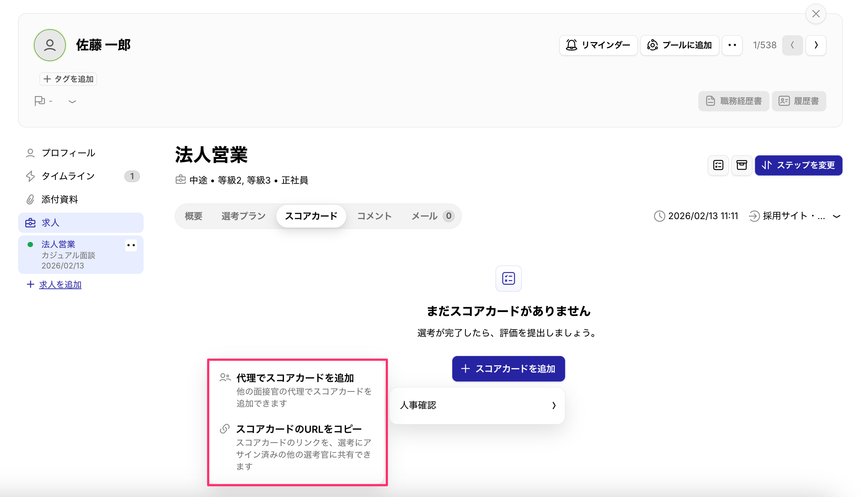Select スコアカードのURLをコピー menu option
Image resolution: width=868 pixels, height=497 pixels.
pos(299,429)
